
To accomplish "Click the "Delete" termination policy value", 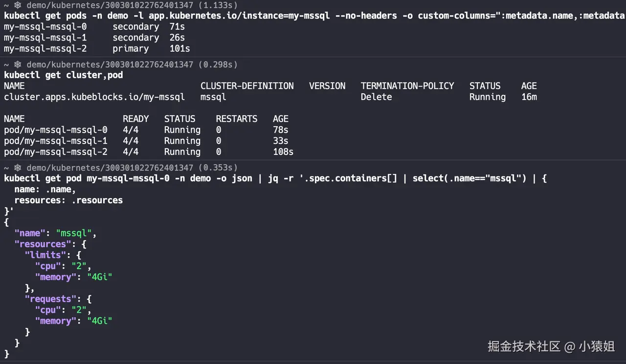I will click(376, 97).
